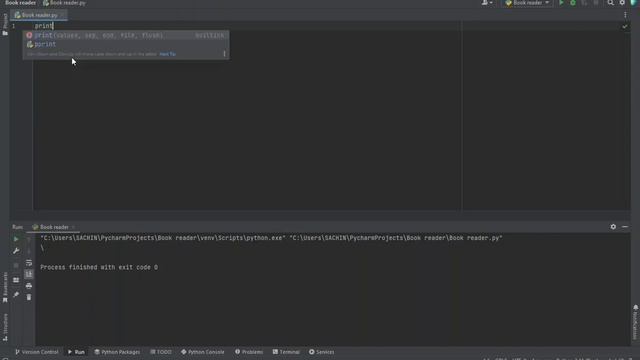Click line number 1 in the gutter
This screenshot has width=640, height=360.
click(13, 26)
